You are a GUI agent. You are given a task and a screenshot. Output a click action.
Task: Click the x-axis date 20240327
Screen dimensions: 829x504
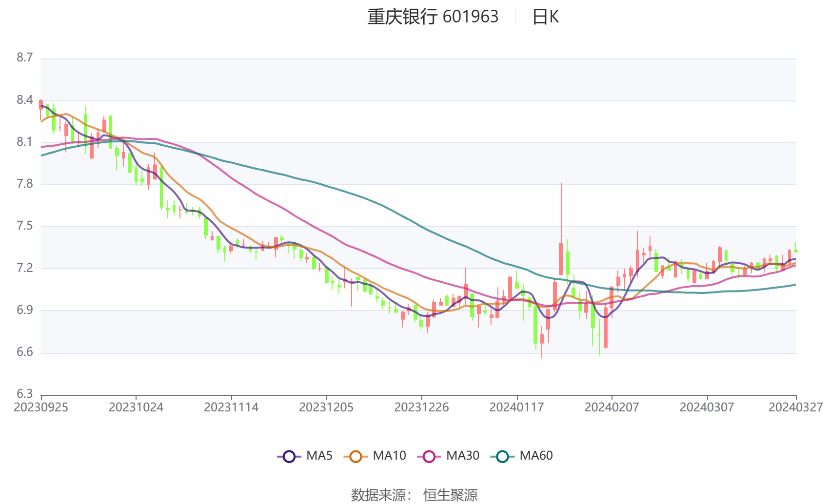(x=796, y=407)
